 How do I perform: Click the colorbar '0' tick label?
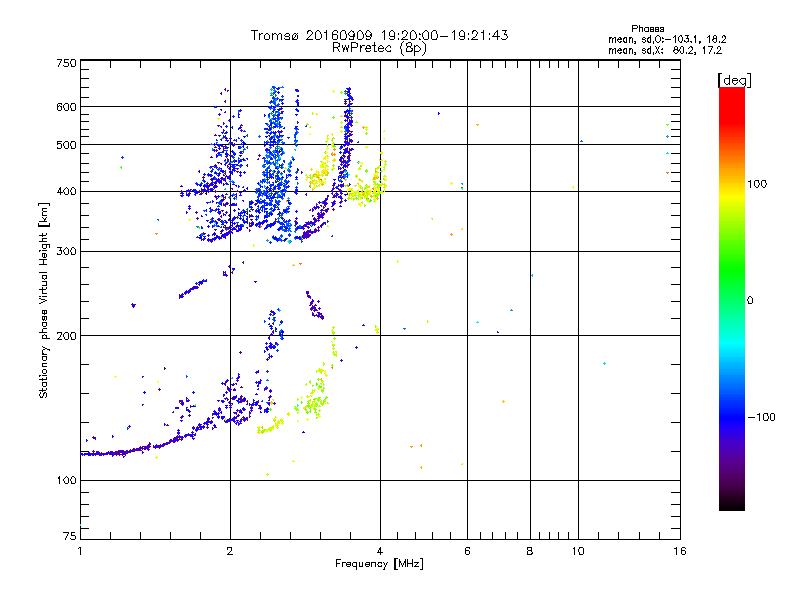click(750, 301)
